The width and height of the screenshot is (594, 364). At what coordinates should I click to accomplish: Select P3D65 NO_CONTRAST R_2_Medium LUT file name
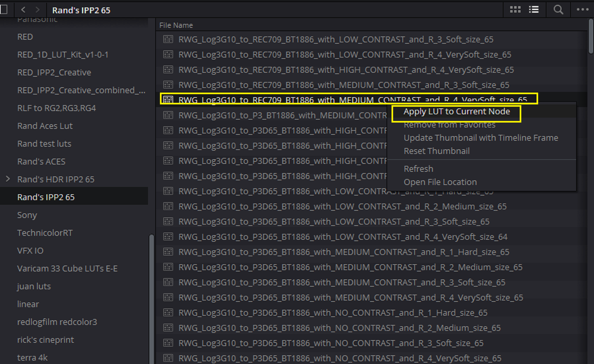(x=340, y=328)
